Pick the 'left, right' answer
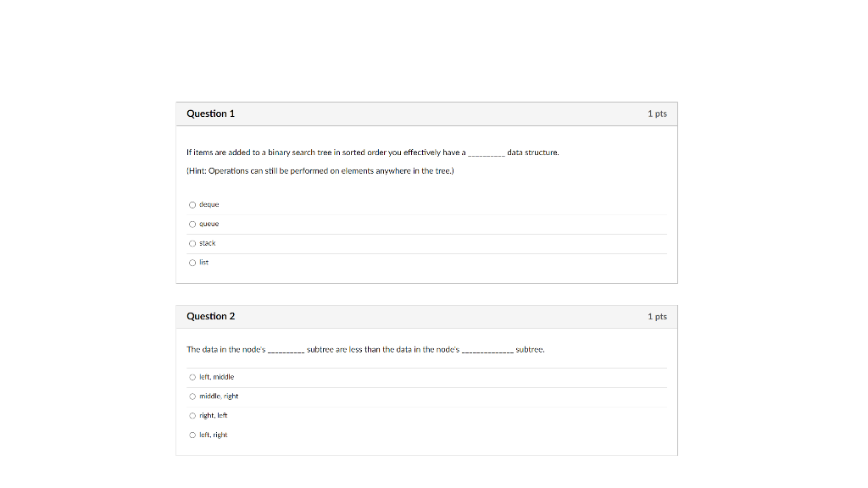 point(192,435)
